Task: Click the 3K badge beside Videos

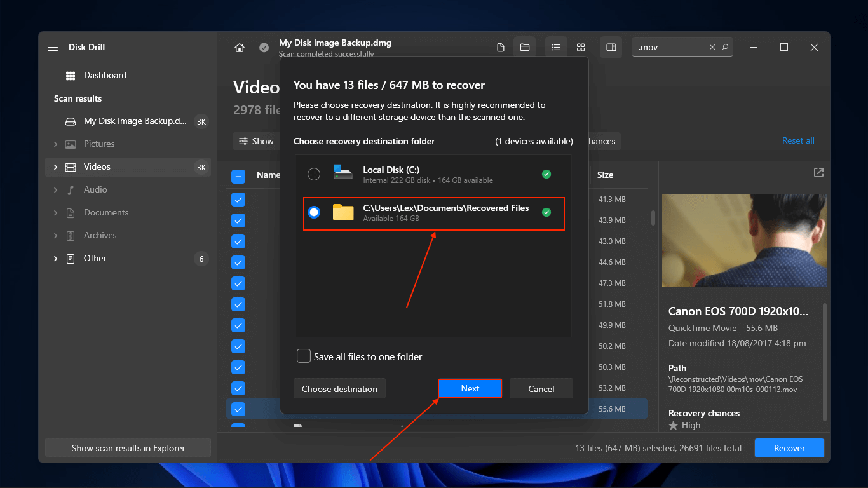Action: [x=201, y=167]
